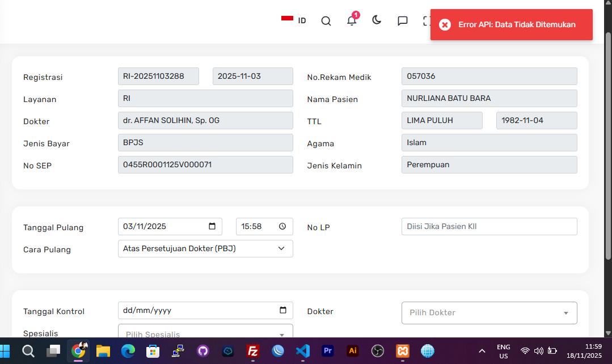Viewport: 612px width, 364px height.
Task: Select the No.Rekam Medik field 057036
Action: [x=489, y=76]
